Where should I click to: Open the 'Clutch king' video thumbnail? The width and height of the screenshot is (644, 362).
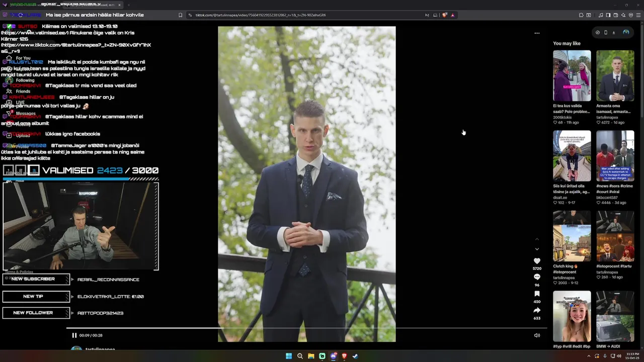pos(572,236)
